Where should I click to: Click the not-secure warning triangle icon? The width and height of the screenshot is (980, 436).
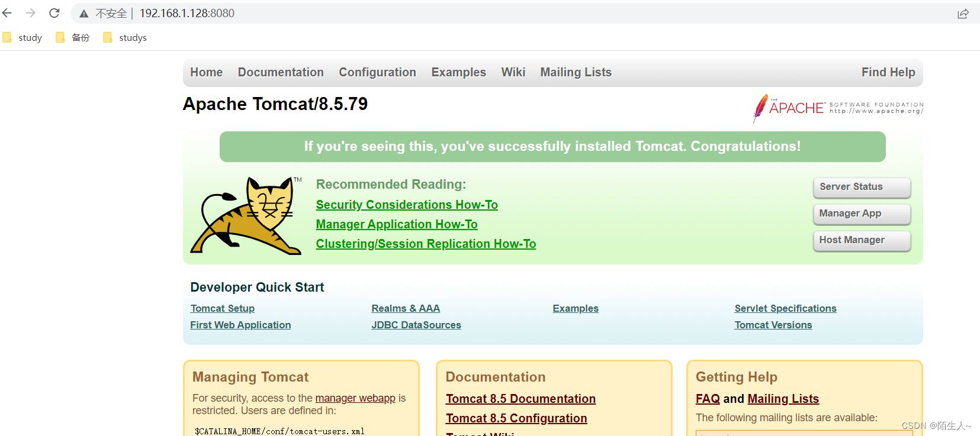[x=84, y=14]
